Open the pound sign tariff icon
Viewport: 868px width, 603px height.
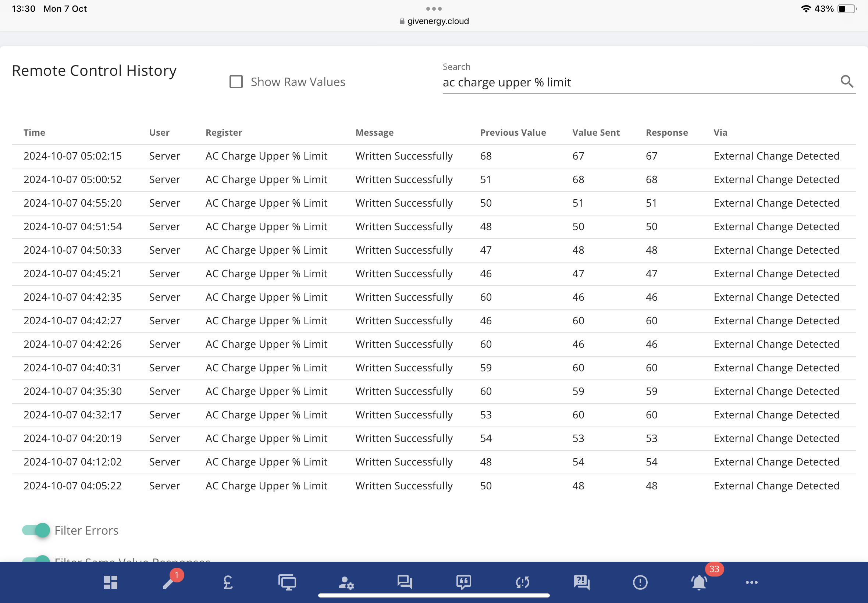tap(228, 582)
